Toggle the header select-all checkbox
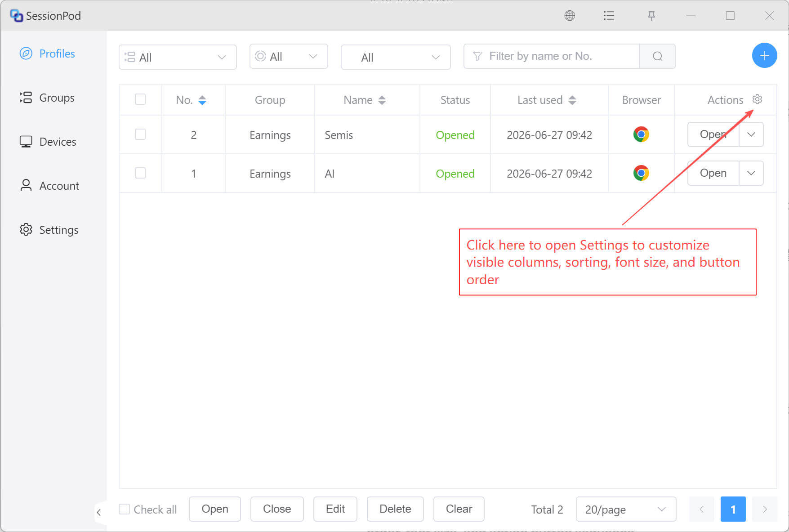789x532 pixels. point(140,99)
